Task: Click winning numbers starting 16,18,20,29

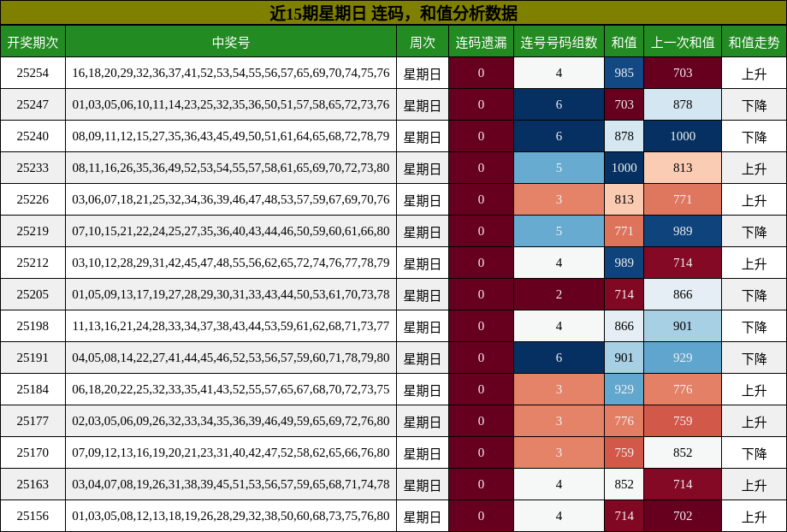Action: (x=231, y=73)
